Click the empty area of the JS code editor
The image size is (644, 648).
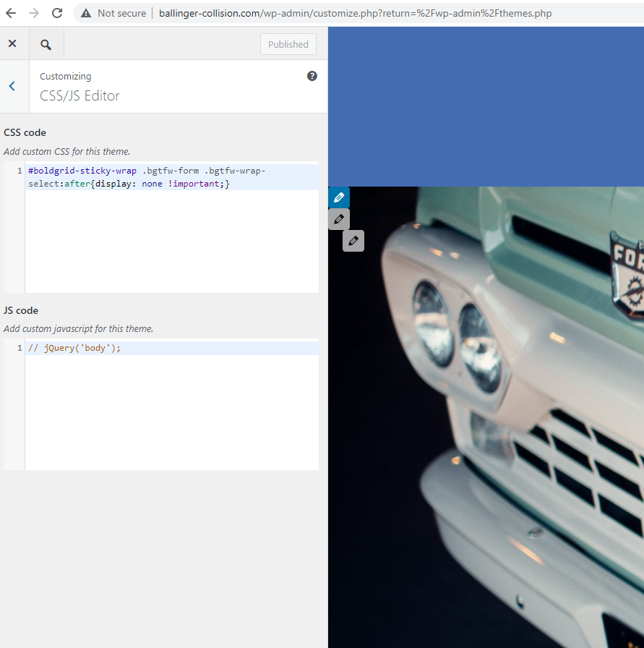point(172,412)
